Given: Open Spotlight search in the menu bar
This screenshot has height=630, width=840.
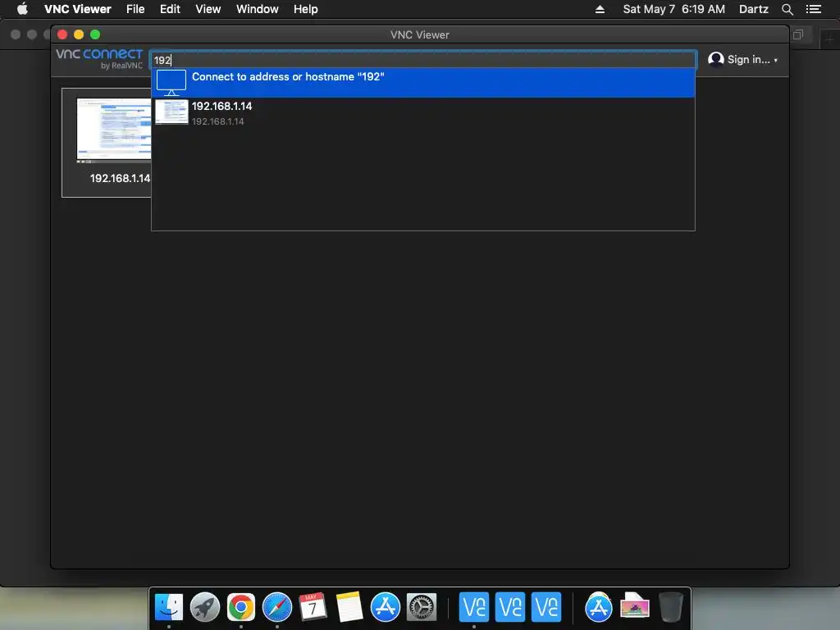Looking at the screenshot, I should [787, 9].
